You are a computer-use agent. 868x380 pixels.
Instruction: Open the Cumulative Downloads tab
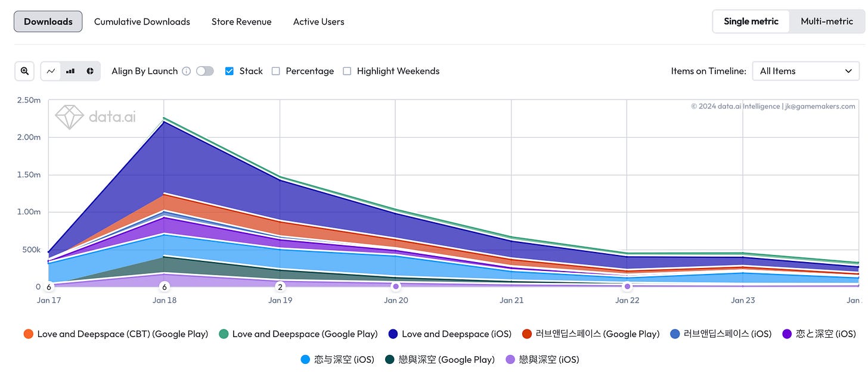pyautogui.click(x=142, y=21)
